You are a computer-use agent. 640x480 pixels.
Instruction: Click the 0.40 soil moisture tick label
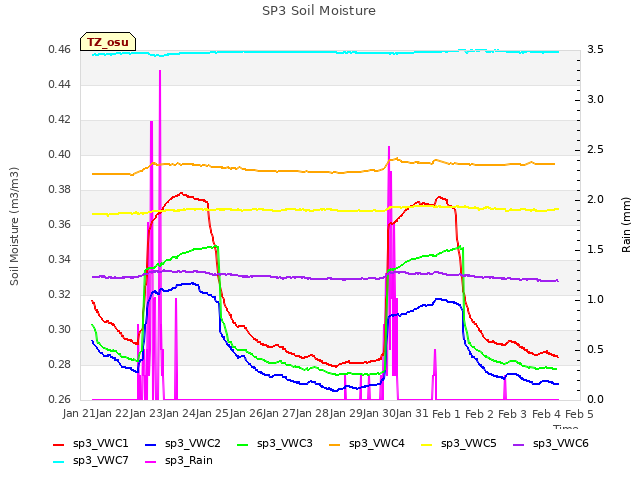[x=60, y=155]
